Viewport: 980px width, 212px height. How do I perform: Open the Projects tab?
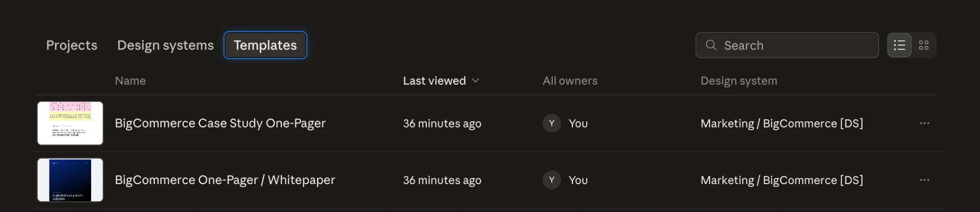click(72, 45)
